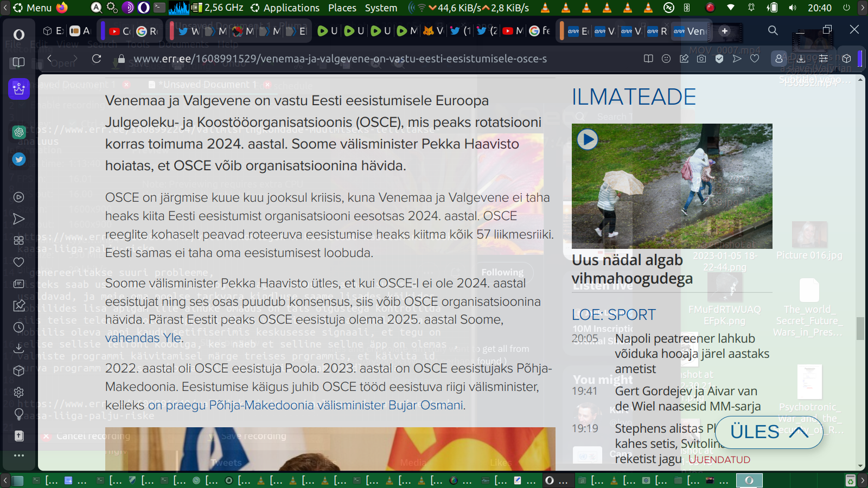Click the 20:40 clock in top panel
The height and width of the screenshot is (488, 868).
[x=820, y=8]
